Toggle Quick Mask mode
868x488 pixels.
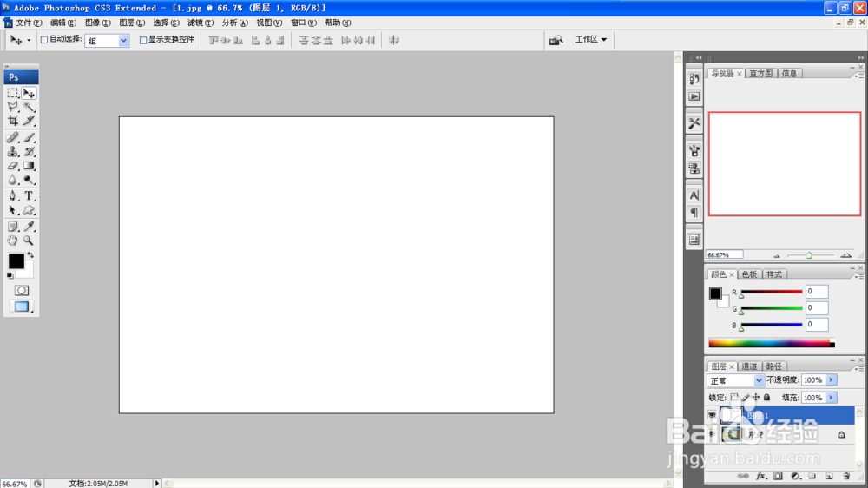[21, 290]
